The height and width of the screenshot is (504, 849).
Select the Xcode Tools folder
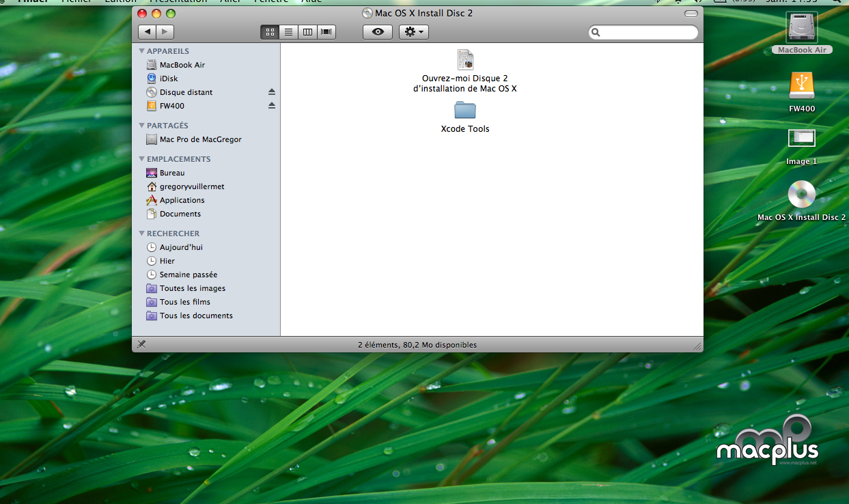[x=465, y=111]
